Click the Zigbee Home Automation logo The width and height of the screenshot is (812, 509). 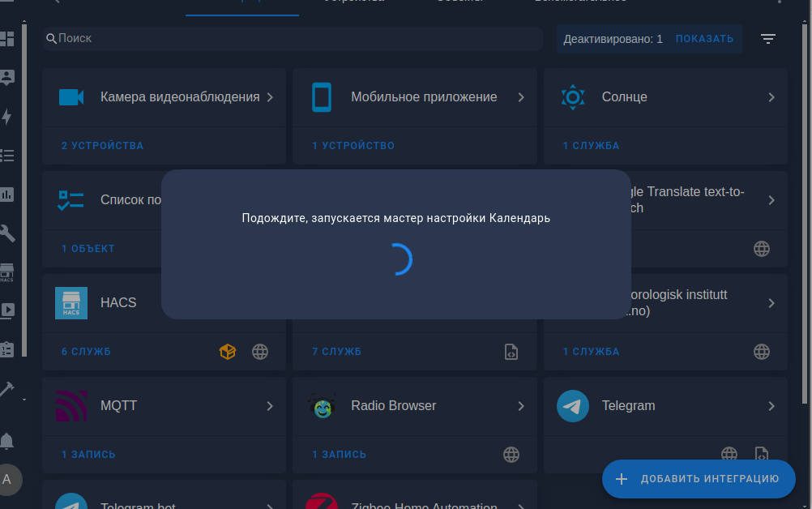(x=322, y=501)
